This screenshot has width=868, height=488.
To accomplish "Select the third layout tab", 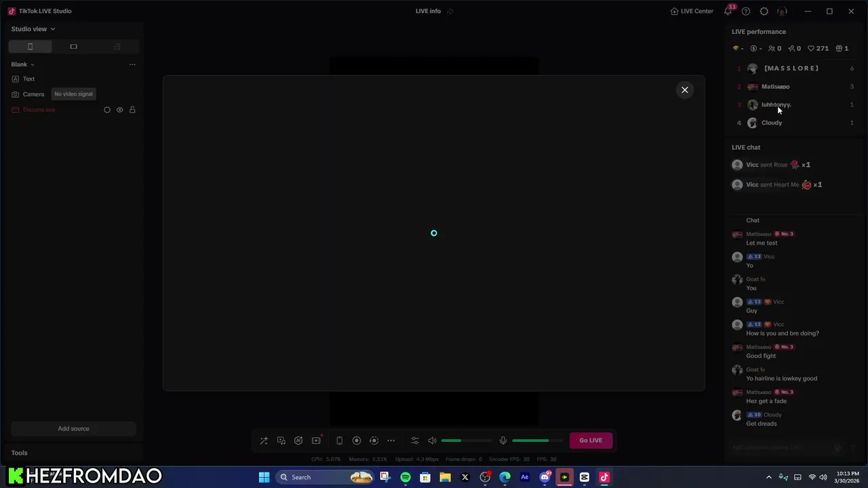I will coord(117,47).
